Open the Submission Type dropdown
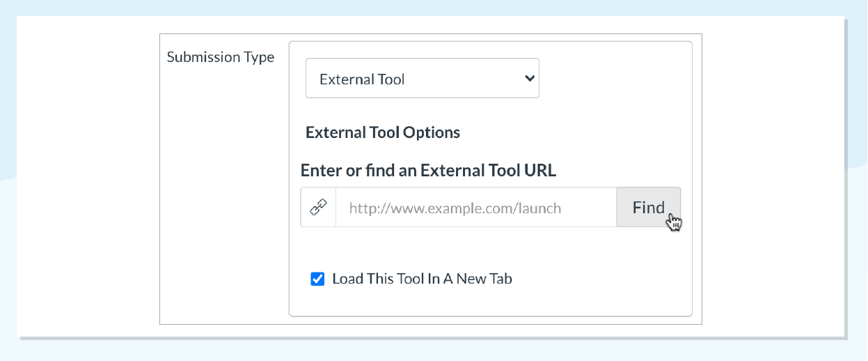 point(423,78)
